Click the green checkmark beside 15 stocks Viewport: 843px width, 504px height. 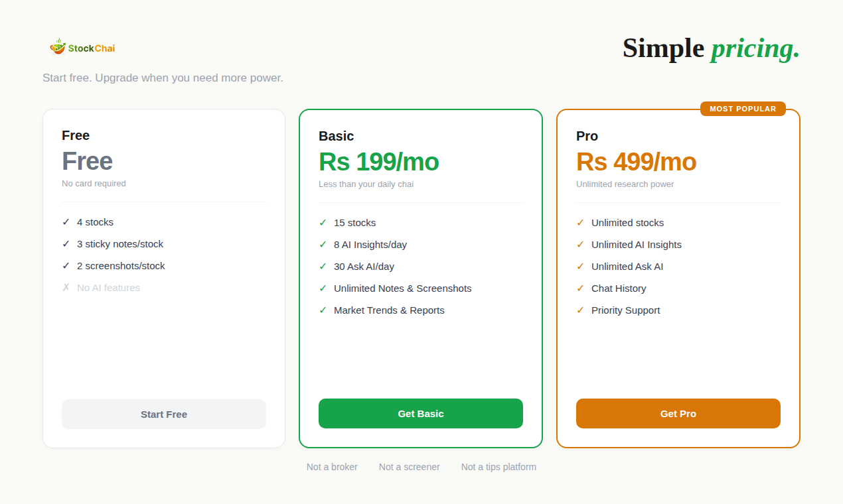323,223
